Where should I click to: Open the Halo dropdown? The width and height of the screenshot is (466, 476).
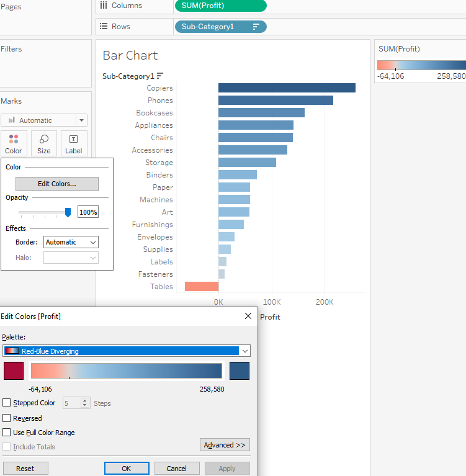click(x=71, y=258)
